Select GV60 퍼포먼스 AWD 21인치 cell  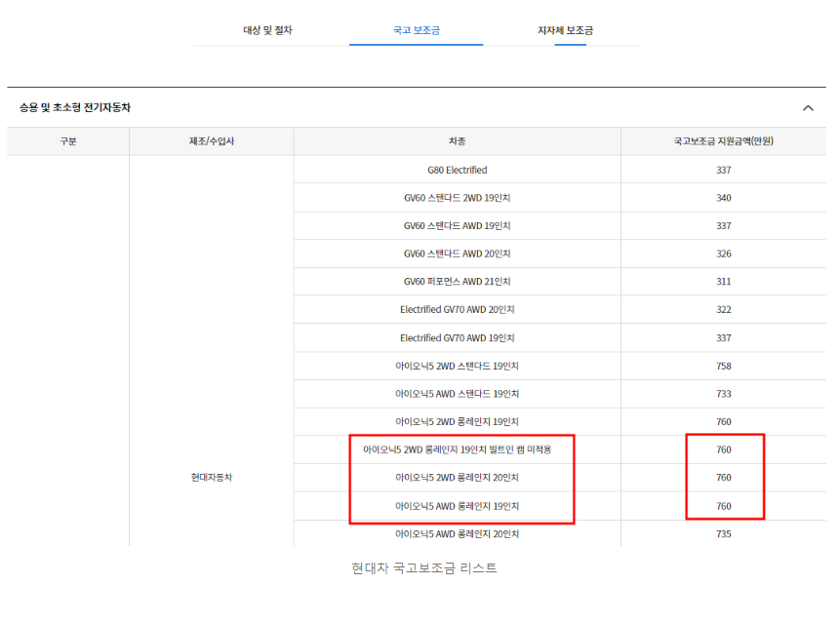click(x=457, y=282)
